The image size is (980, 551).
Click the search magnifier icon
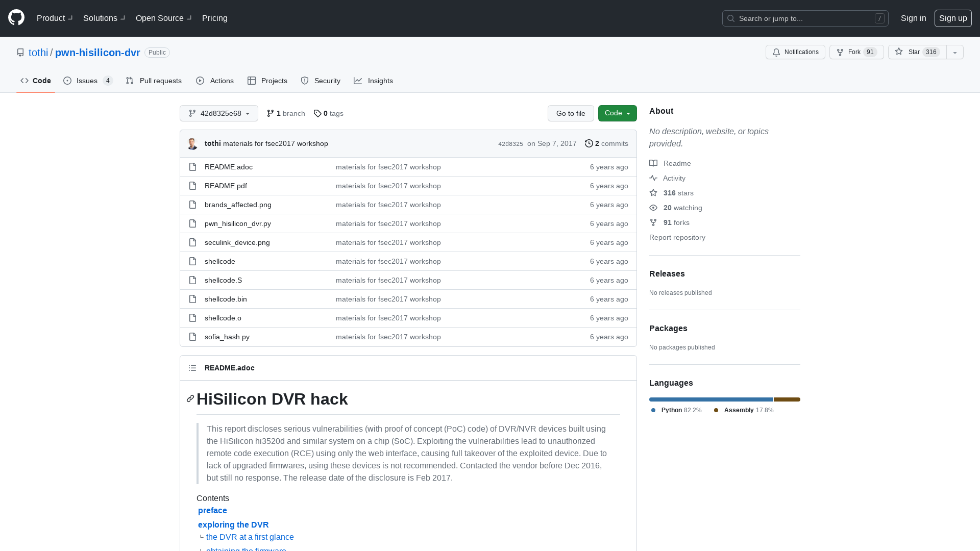coord(731,18)
